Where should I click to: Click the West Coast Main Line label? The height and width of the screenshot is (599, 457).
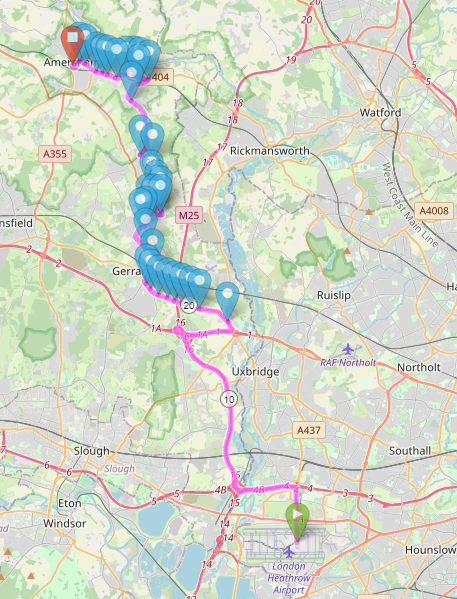click(410, 205)
